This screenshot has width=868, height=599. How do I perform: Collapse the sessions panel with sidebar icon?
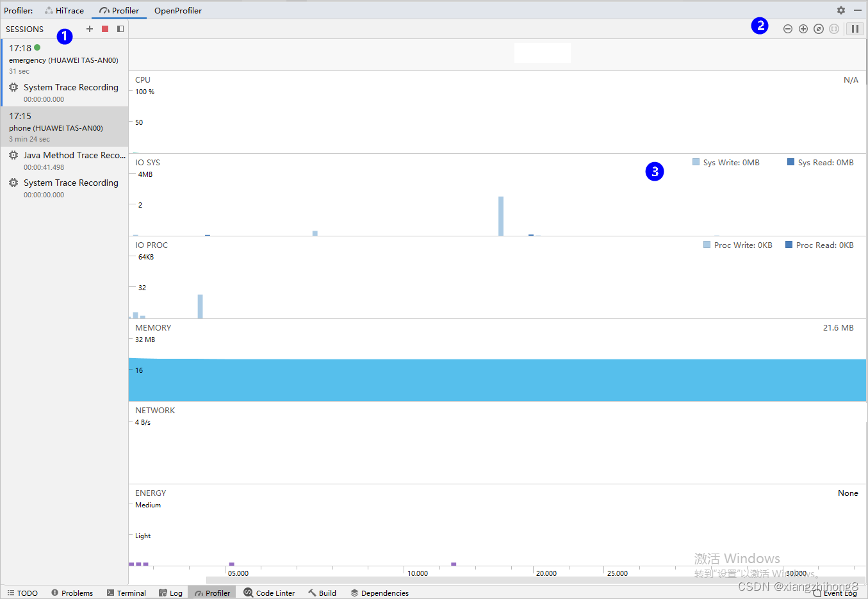tap(120, 29)
